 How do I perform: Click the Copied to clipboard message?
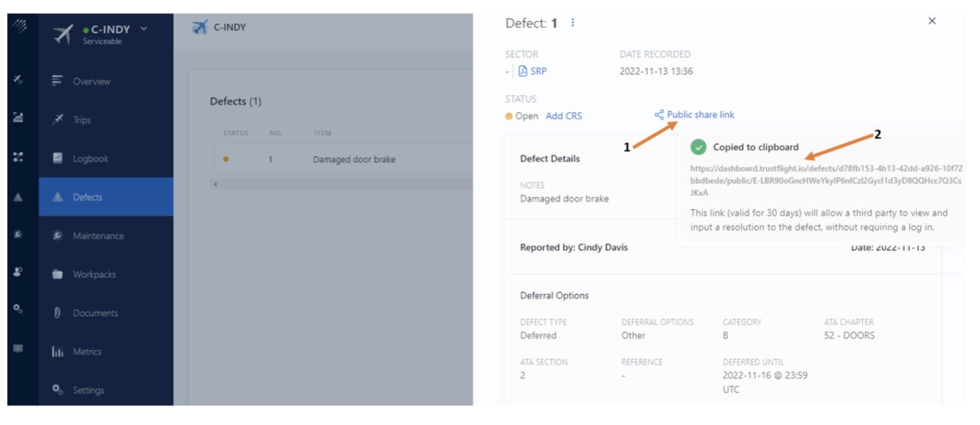755,147
